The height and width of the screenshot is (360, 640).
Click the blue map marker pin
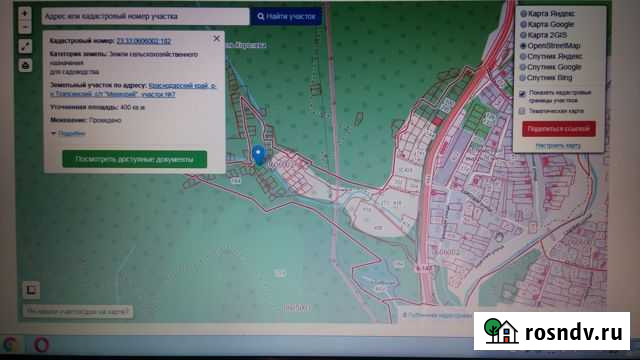click(x=259, y=155)
